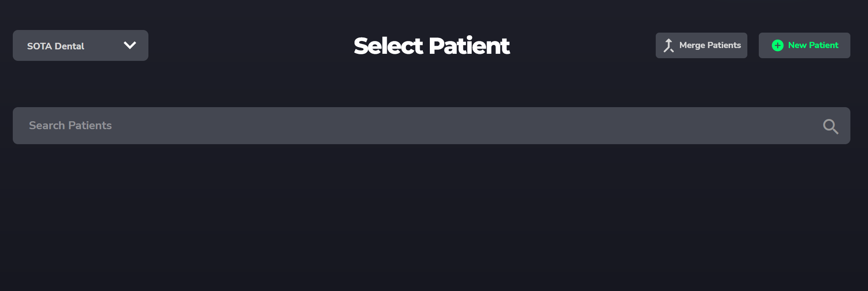Click the green plus icon on New Patient
868x291 pixels.
tap(778, 45)
